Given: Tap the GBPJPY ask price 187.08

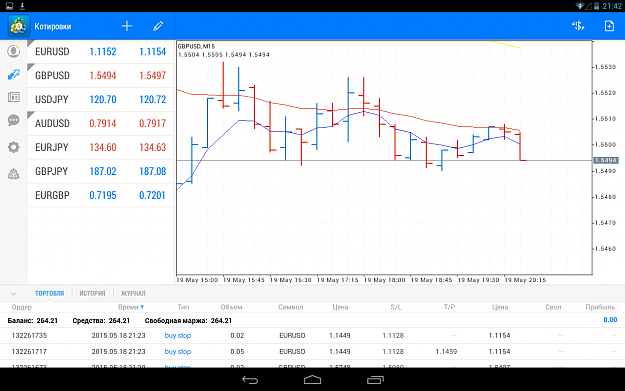Looking at the screenshot, I should point(152,171).
